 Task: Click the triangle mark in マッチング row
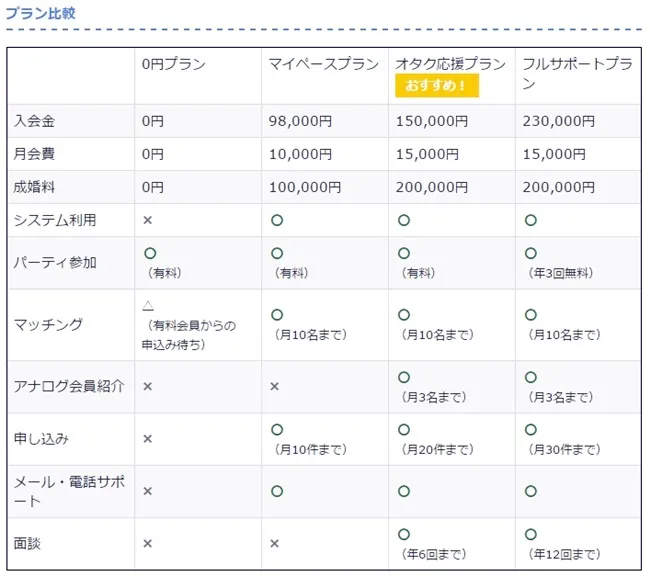[148, 306]
